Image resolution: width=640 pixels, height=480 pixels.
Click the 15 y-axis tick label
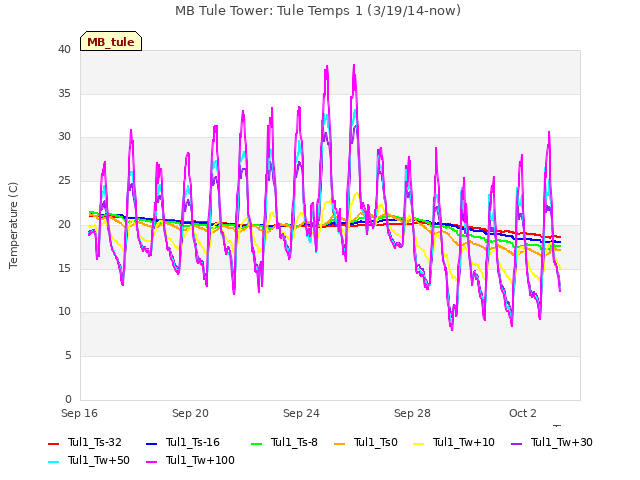pyautogui.click(x=64, y=268)
